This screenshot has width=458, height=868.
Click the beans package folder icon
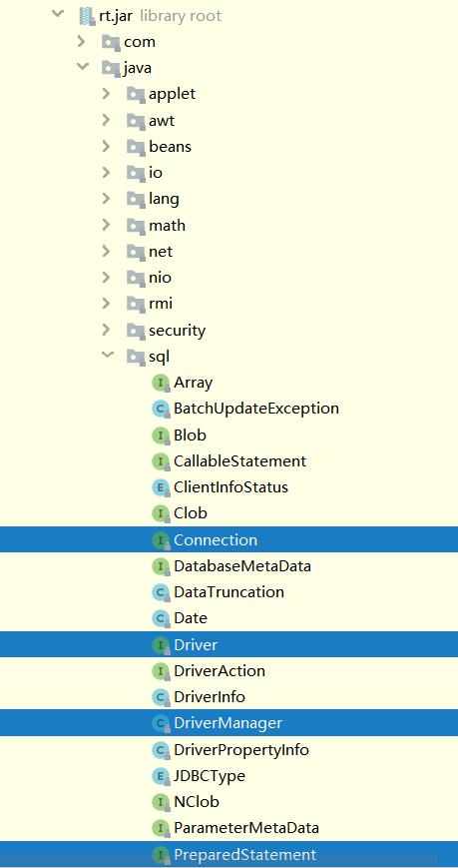[x=135, y=147]
